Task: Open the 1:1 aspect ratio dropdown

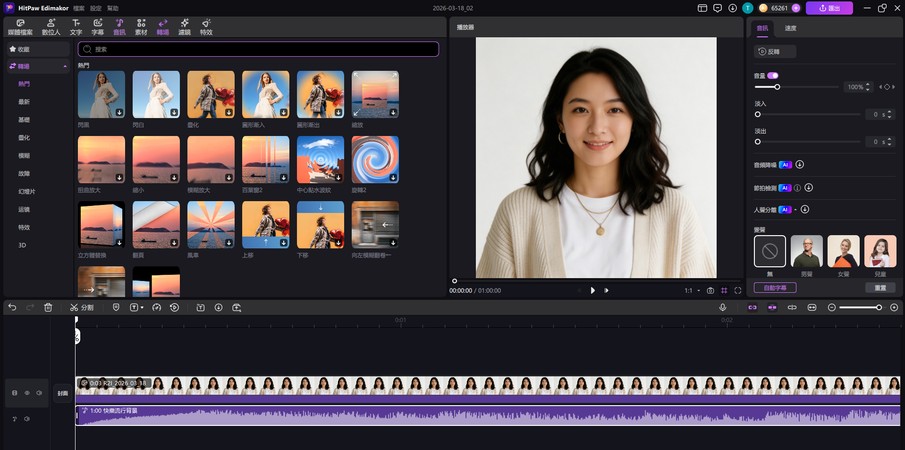Action: [691, 290]
